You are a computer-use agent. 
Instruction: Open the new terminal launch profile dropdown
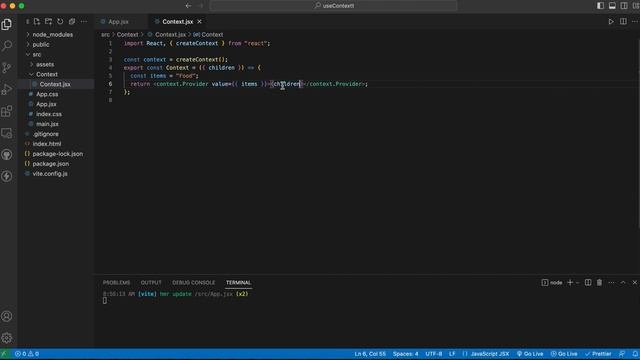[x=578, y=282]
